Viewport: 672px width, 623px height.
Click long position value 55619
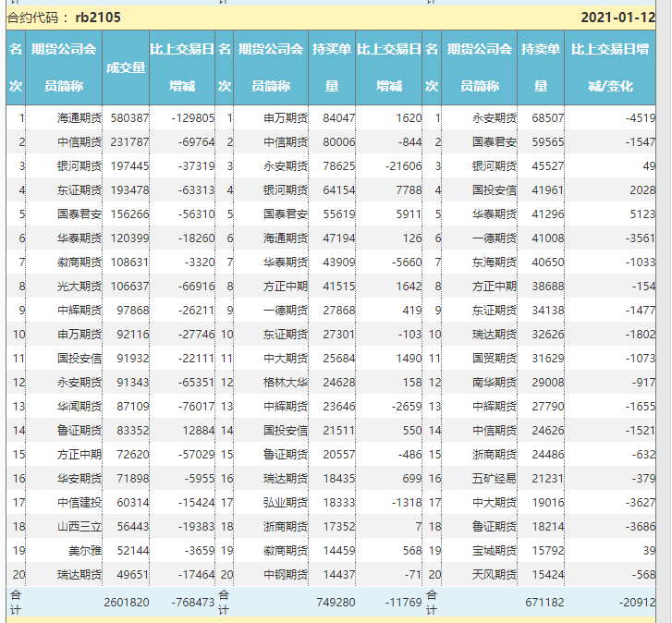tap(339, 214)
